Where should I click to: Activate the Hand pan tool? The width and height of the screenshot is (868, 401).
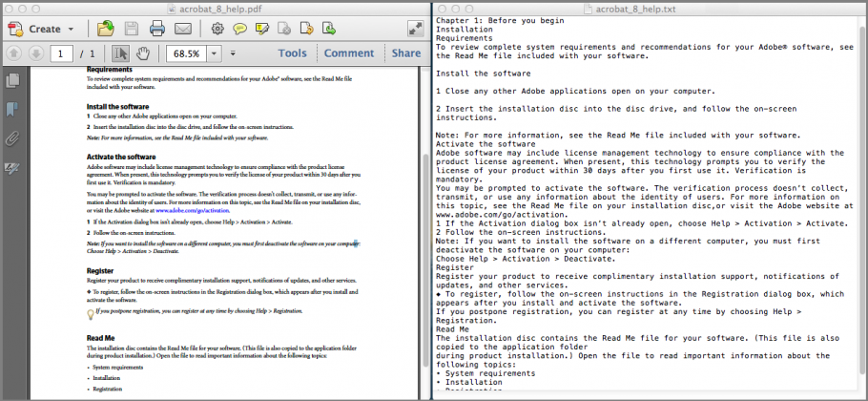[x=143, y=53]
